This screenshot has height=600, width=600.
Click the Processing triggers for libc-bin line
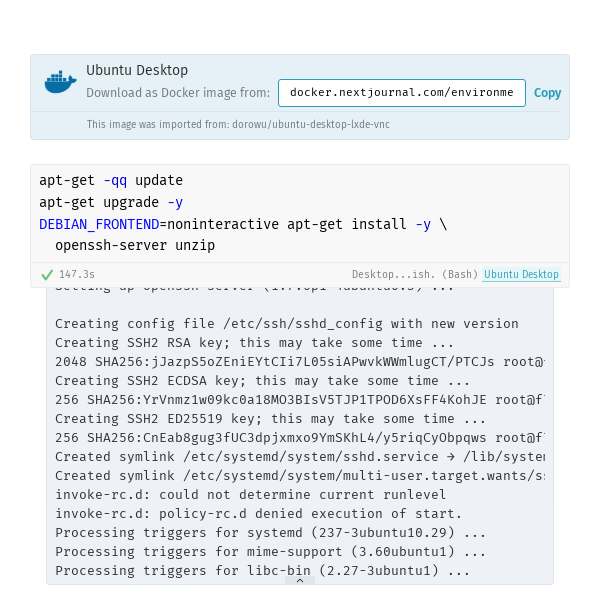(x=262, y=571)
